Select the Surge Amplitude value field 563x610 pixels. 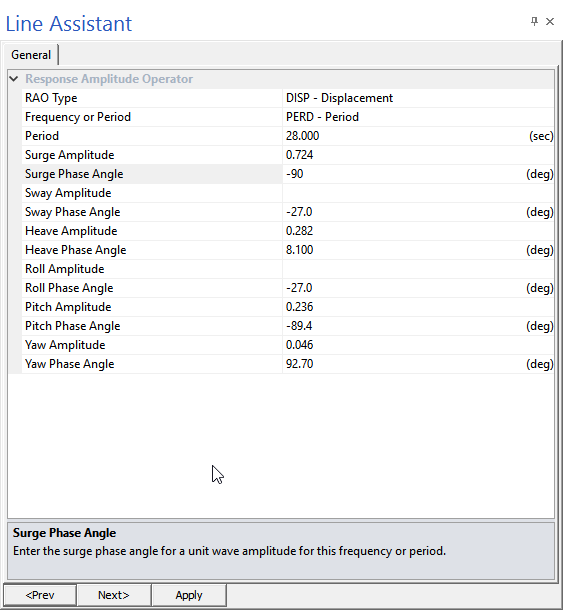click(418, 155)
